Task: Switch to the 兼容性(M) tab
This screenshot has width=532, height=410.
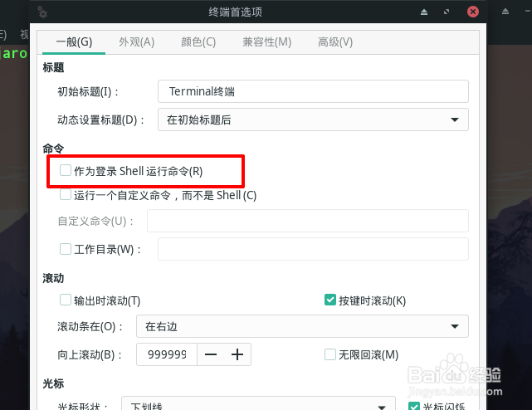Action: click(x=266, y=42)
